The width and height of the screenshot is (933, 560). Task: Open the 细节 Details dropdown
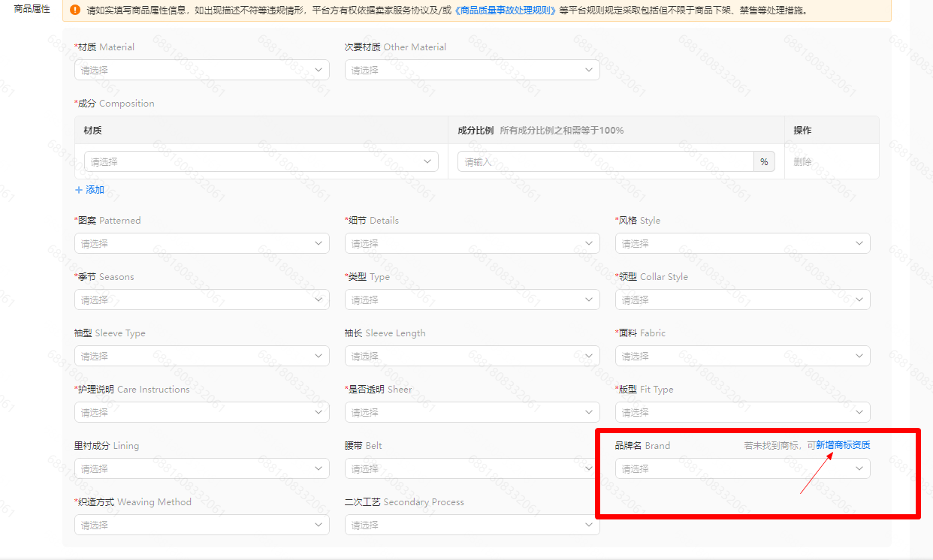(x=472, y=243)
